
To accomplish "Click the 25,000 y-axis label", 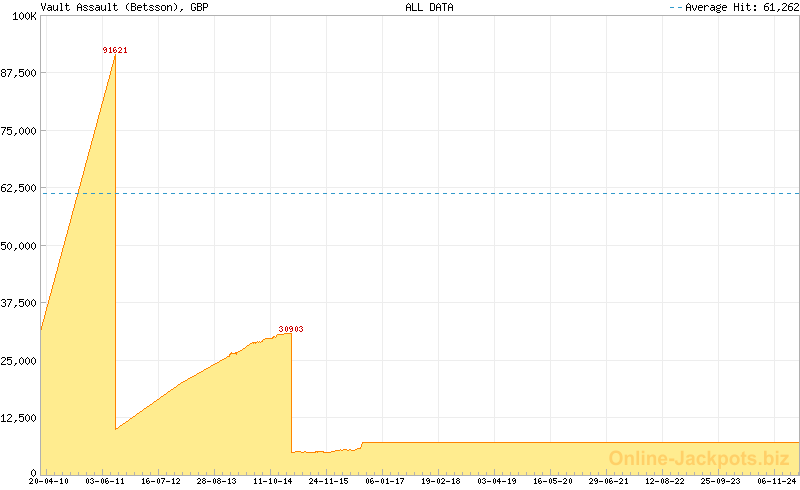I will click(x=19, y=361).
